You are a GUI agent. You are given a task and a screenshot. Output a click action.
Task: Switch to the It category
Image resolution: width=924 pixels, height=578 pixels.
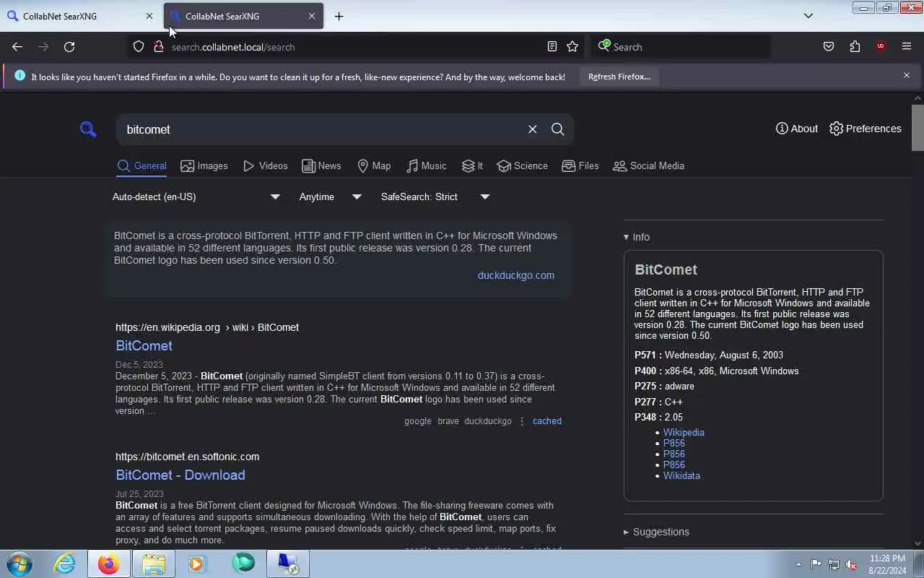[x=472, y=165]
